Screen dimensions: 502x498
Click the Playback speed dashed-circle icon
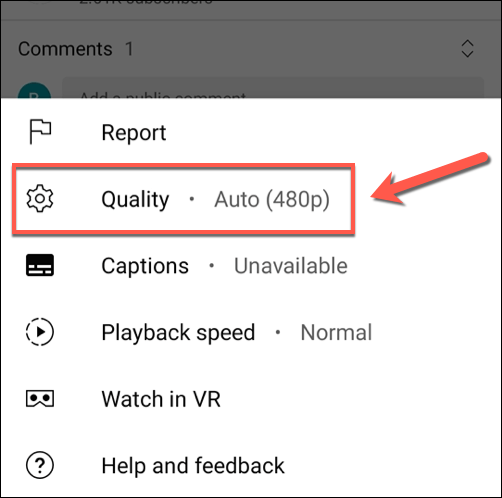click(40, 332)
